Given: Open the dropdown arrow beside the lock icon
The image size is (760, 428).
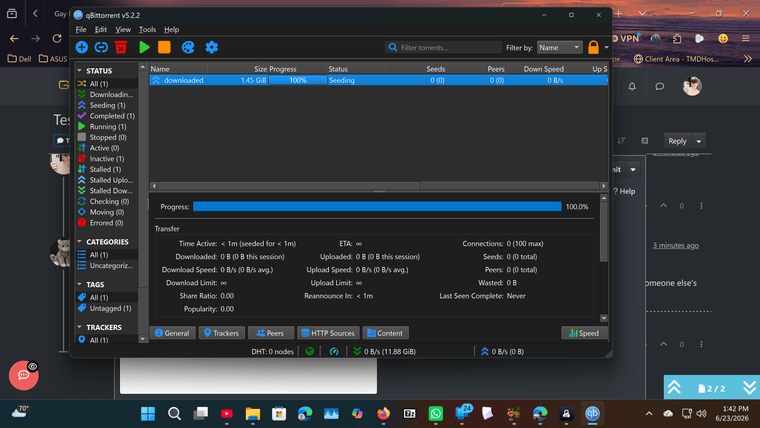Looking at the screenshot, I should 606,48.
